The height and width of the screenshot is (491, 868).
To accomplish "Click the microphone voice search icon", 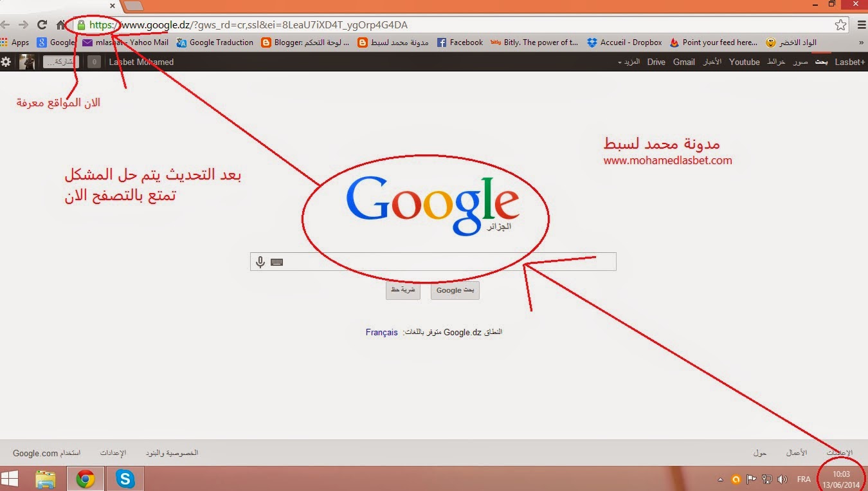I will (260, 262).
